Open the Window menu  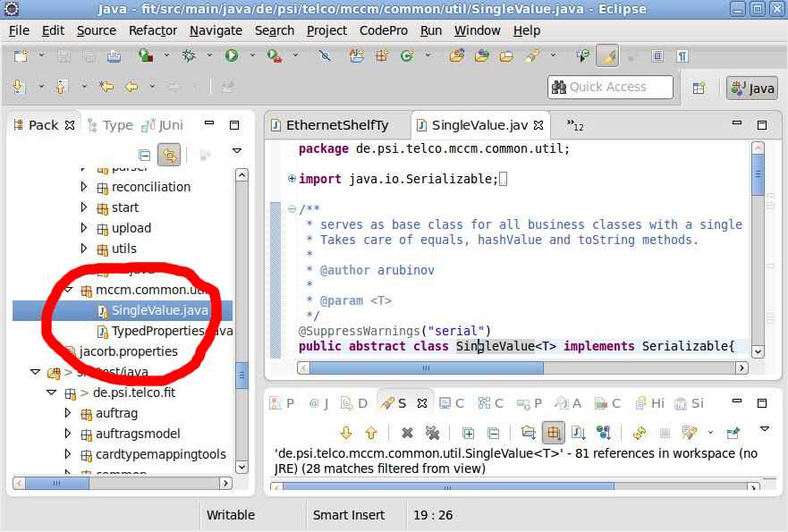click(478, 30)
